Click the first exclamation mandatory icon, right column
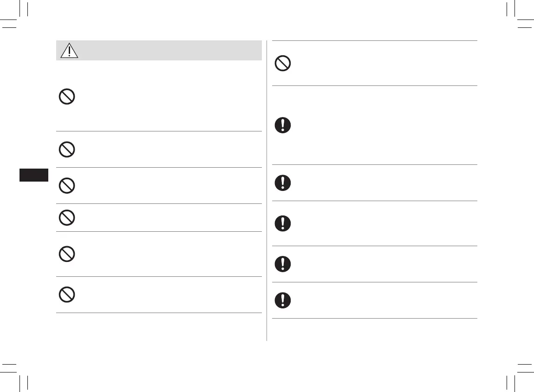This screenshot has width=534, height=392. [283, 125]
